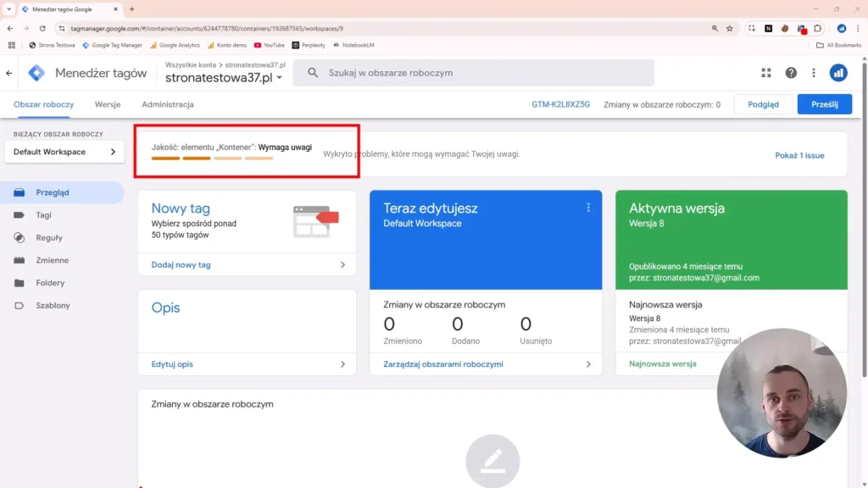Click the Reguły sidebar icon
The width and height of the screenshot is (868, 488).
coord(19,238)
